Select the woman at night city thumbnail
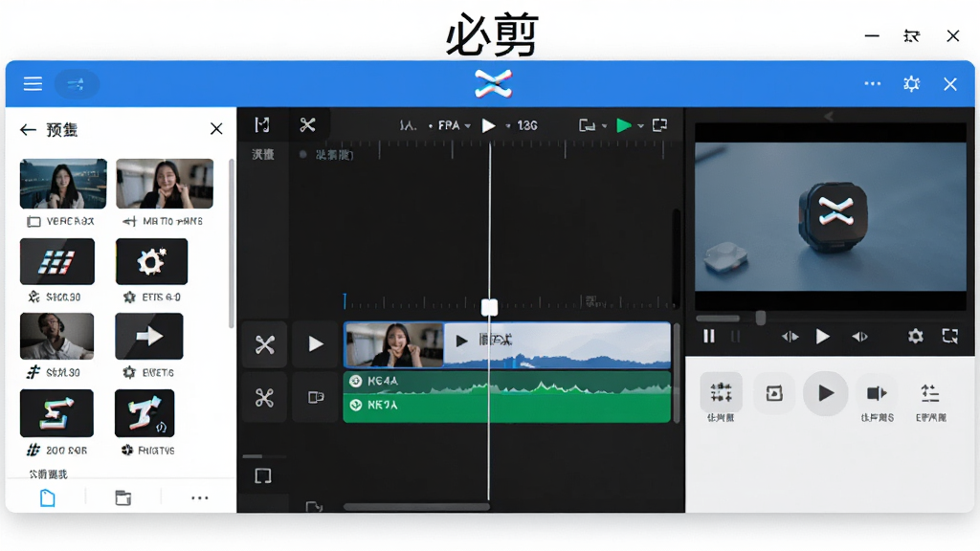The width and height of the screenshot is (980, 551). 63,184
